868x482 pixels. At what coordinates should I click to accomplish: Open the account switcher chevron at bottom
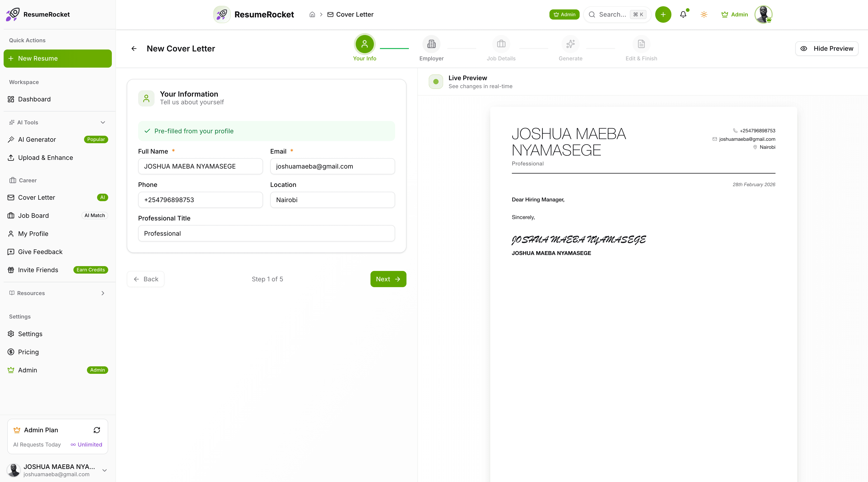coord(105,470)
